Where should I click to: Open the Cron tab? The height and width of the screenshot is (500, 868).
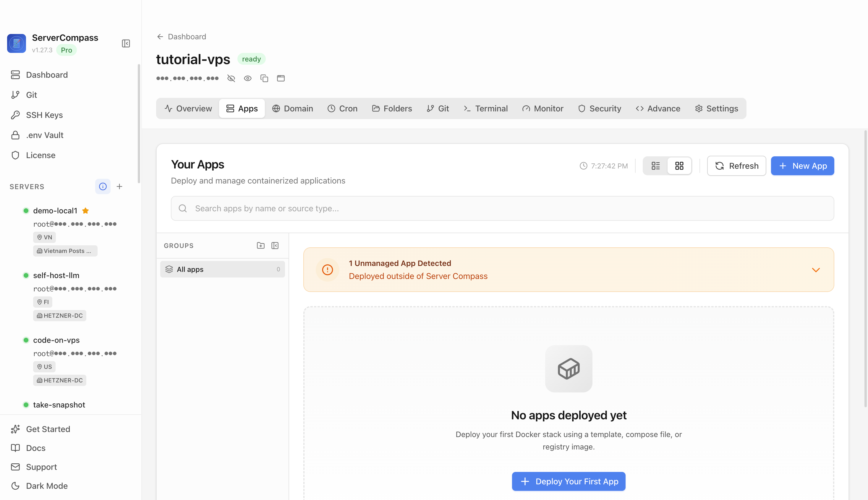tap(342, 108)
